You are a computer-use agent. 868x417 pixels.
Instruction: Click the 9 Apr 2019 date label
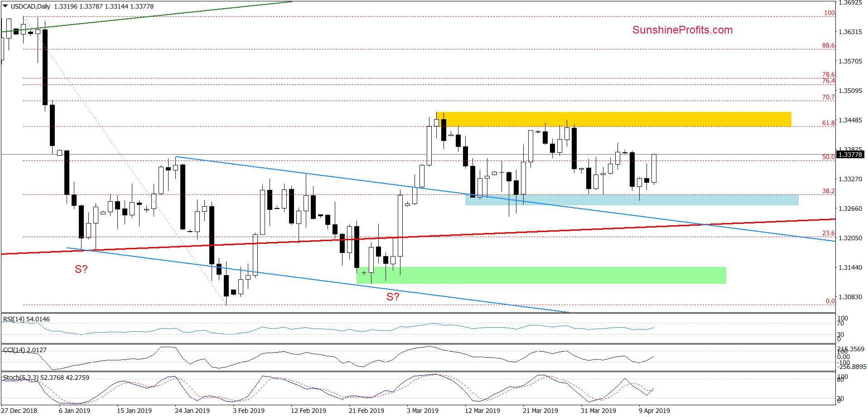[x=654, y=411]
